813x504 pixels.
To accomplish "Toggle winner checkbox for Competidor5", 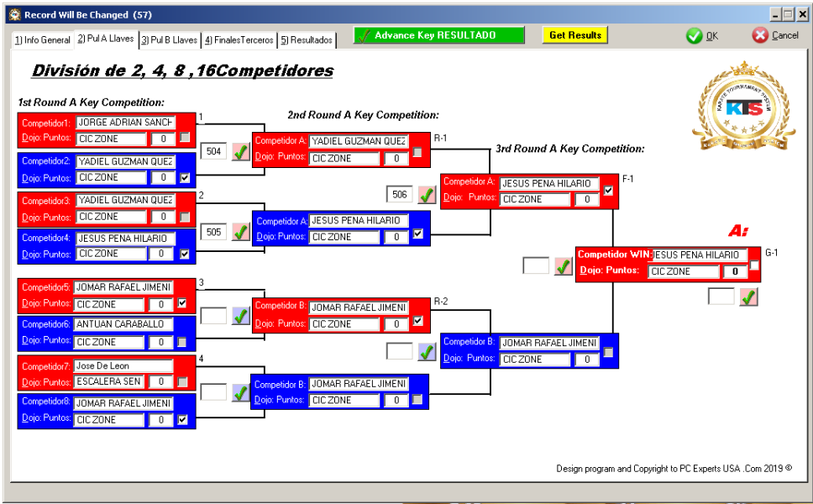I will 182,302.
